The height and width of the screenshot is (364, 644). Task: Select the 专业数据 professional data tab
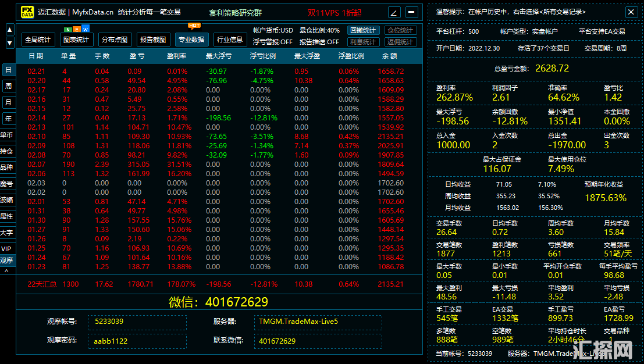coord(191,40)
